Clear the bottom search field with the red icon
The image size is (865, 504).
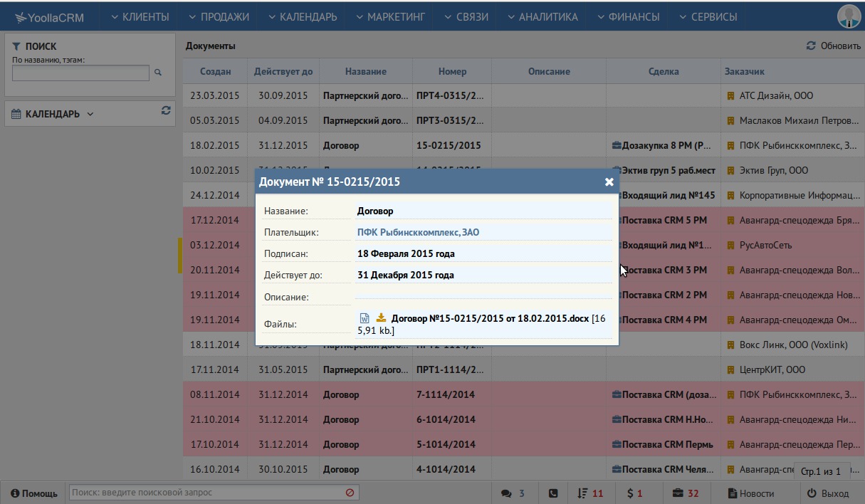(x=350, y=493)
